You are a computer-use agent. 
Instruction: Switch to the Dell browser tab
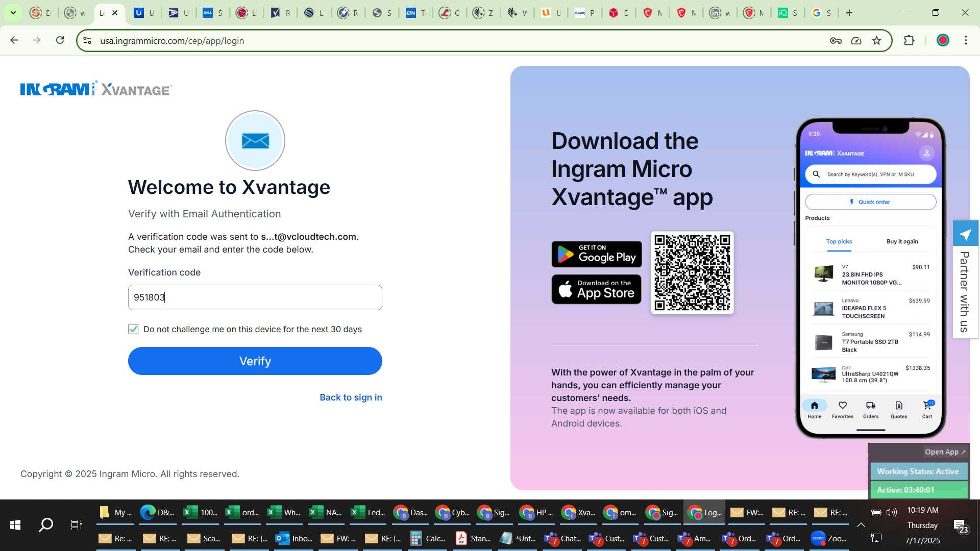pyautogui.click(x=212, y=13)
